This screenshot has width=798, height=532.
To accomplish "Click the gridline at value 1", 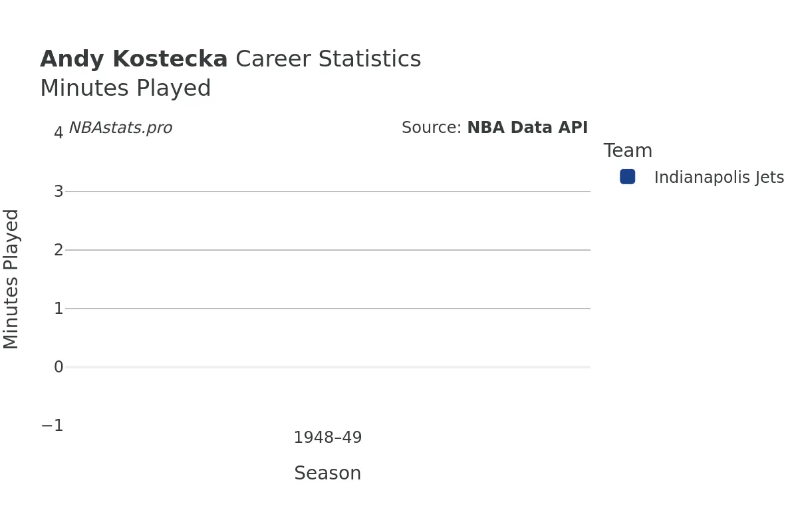I will [x=327, y=309].
